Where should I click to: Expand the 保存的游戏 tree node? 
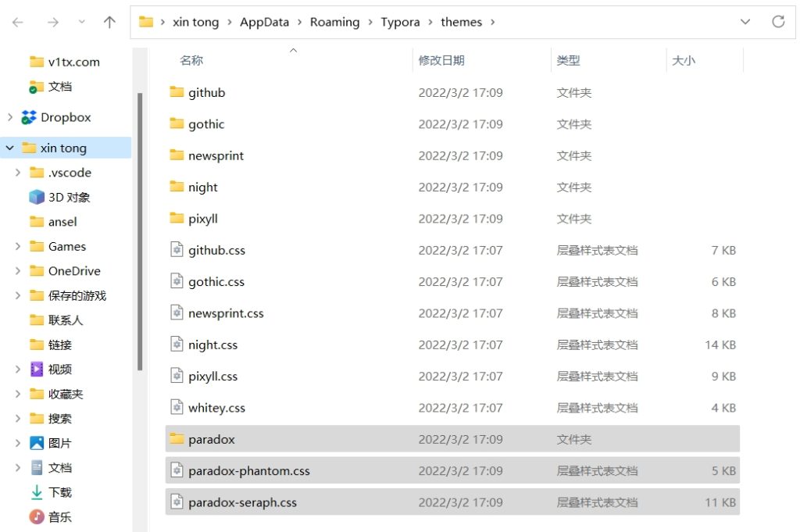point(18,295)
